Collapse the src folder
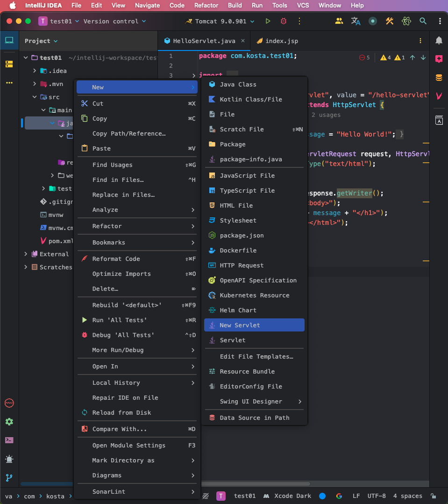The height and width of the screenshot is (504, 448). pyautogui.click(x=35, y=97)
